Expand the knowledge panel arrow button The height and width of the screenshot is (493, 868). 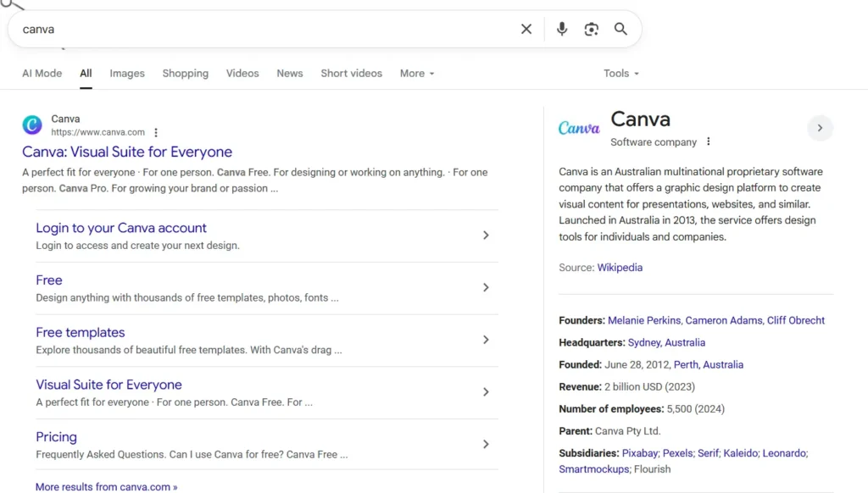[x=820, y=128]
